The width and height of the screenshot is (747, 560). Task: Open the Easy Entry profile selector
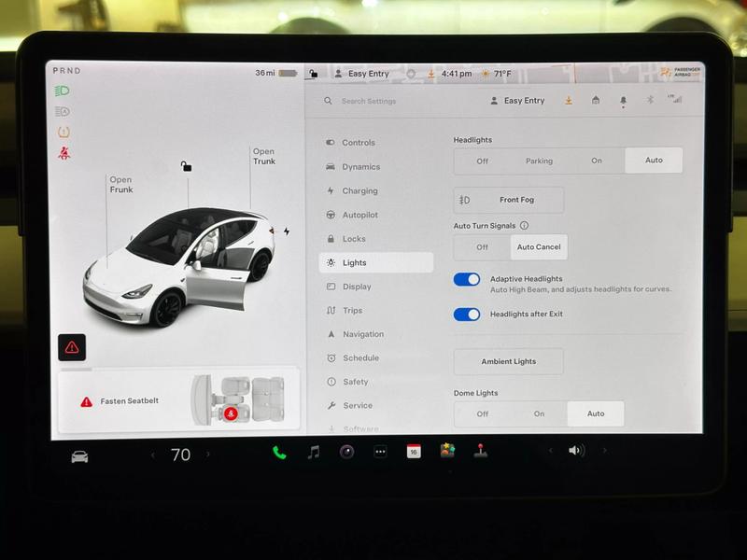click(x=517, y=101)
